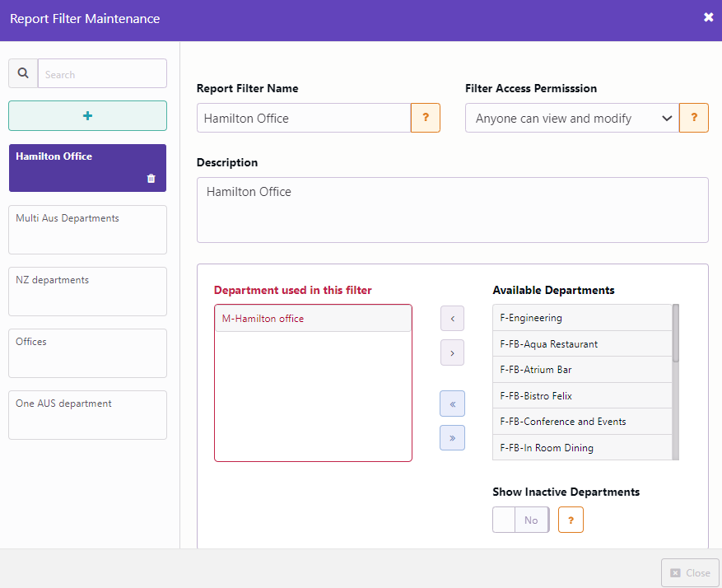The image size is (722, 588).
Task: Open help for Filter Access Permission
Action: (694, 118)
